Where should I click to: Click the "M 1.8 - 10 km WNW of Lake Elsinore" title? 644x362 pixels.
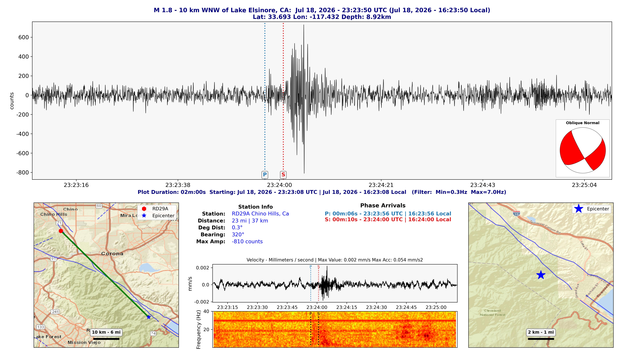(322, 10)
